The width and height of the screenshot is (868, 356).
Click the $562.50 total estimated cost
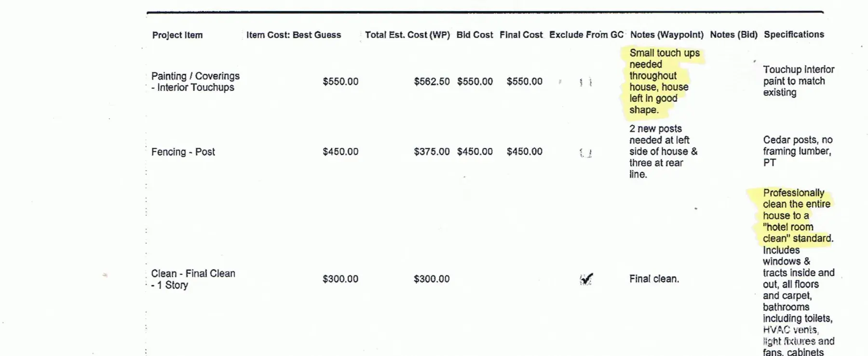coord(432,82)
